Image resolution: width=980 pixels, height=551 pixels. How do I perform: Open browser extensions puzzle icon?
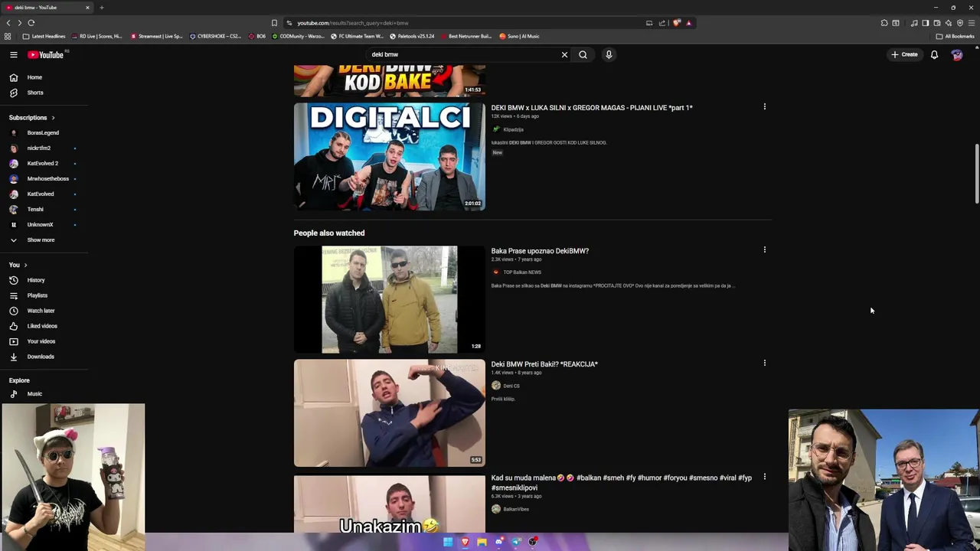click(884, 23)
